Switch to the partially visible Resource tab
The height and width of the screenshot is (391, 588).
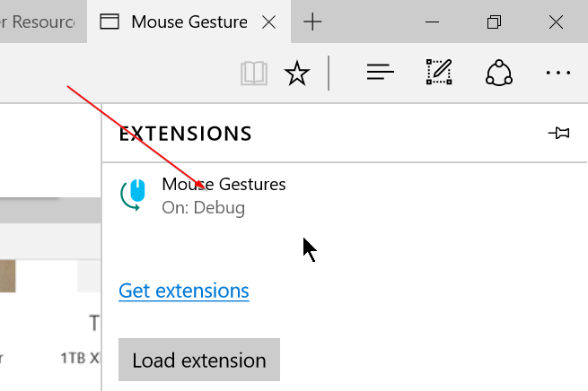tap(40, 22)
